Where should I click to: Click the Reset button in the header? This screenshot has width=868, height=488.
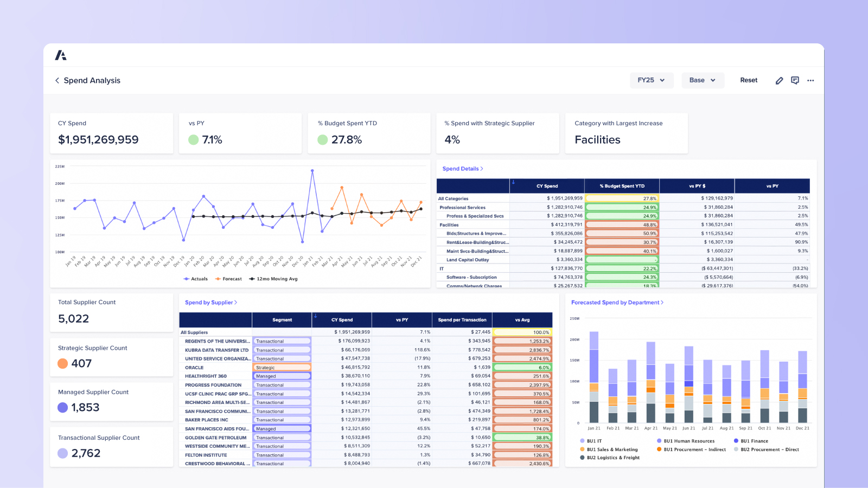[749, 80]
